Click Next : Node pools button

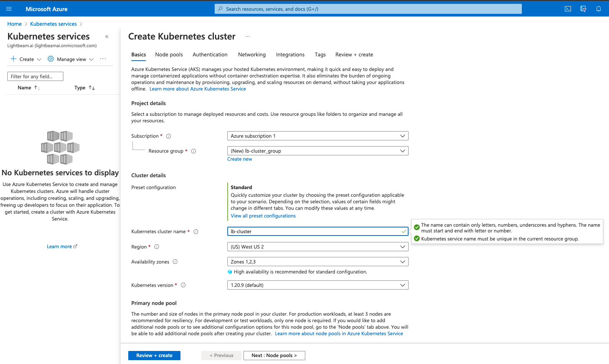click(274, 356)
